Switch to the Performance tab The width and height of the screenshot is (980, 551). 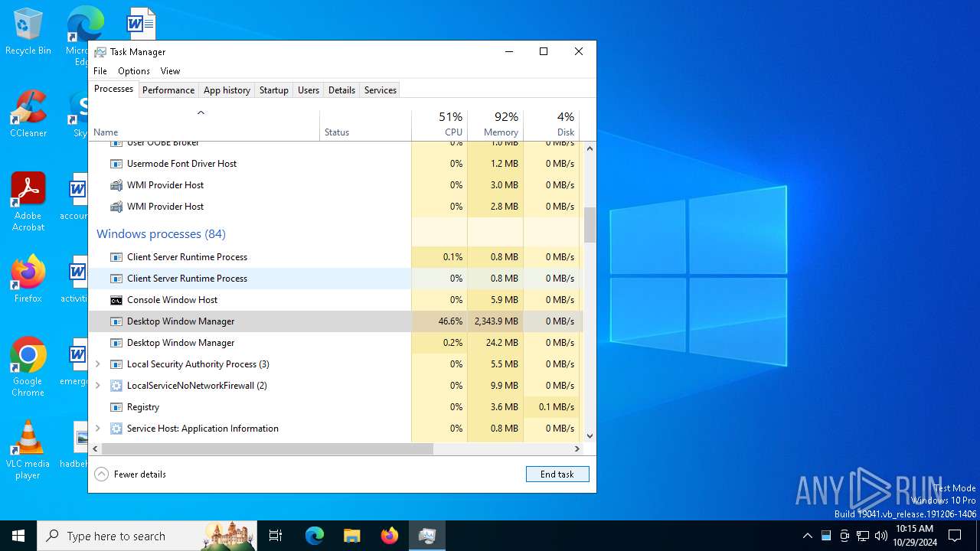168,90
